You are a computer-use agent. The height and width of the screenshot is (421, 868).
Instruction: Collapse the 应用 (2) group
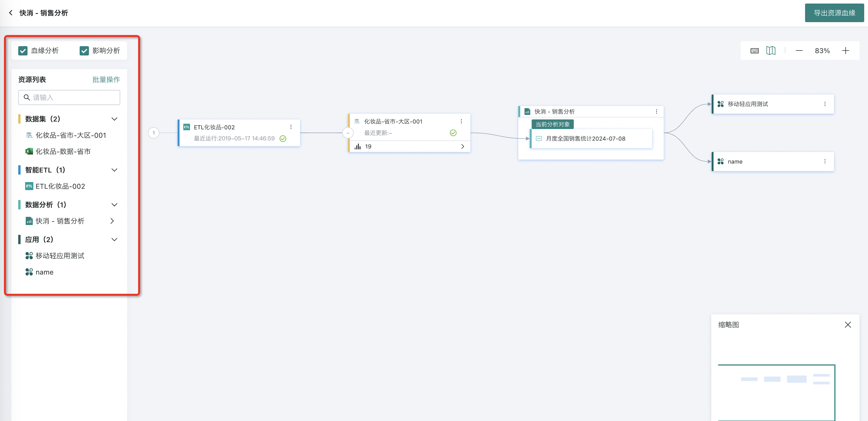point(114,239)
